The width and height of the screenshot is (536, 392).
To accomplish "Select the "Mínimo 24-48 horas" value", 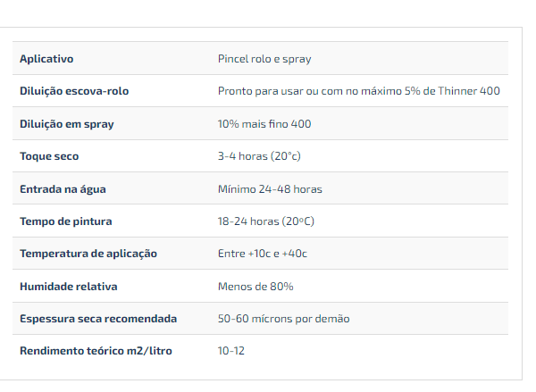I will point(270,189).
